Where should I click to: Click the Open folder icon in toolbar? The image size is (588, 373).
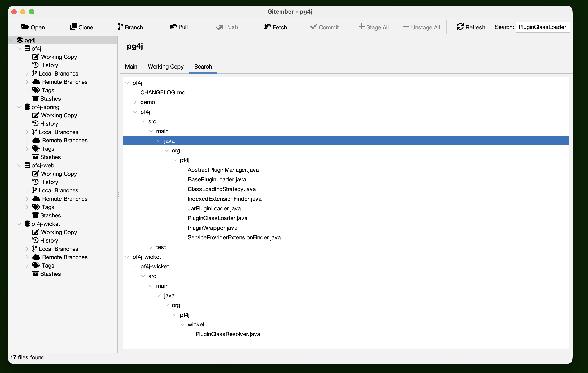pyautogui.click(x=25, y=27)
